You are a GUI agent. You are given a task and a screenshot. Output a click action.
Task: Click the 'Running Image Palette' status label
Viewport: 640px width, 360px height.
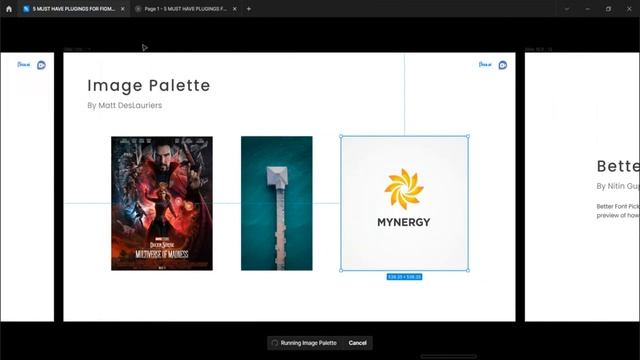tap(309, 343)
